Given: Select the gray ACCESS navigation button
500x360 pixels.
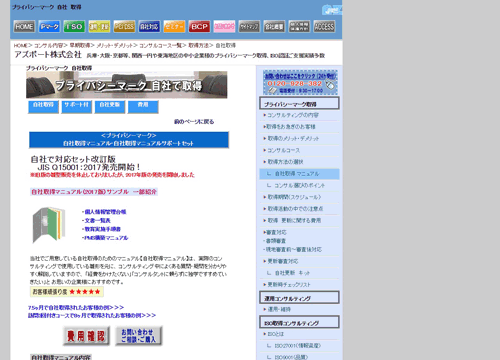Looking at the screenshot, I should tap(324, 27).
